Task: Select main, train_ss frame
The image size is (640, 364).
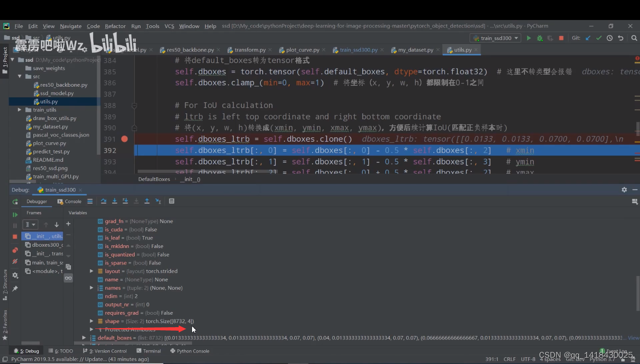Action: 44,263
